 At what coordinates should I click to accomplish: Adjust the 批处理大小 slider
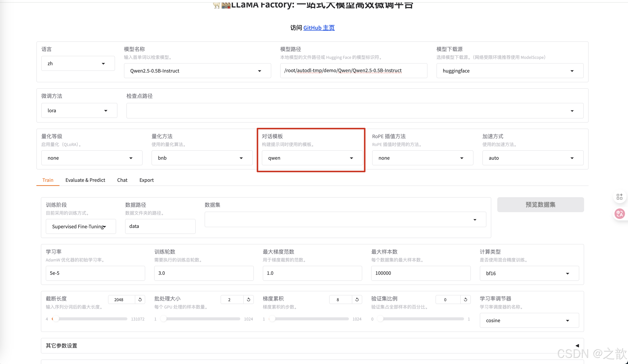(x=200, y=319)
